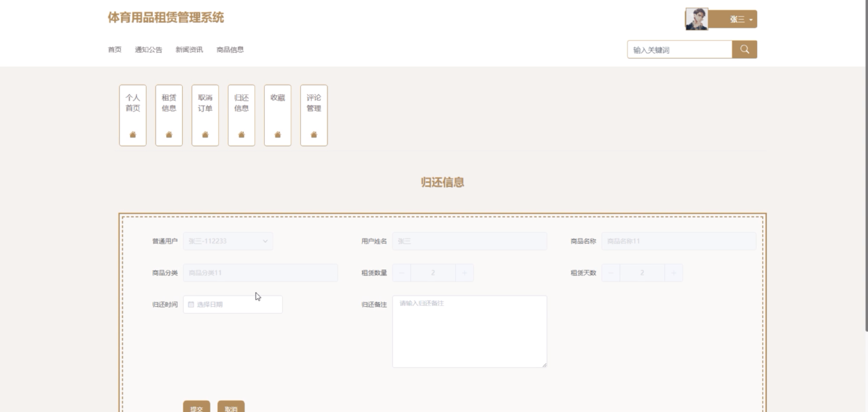This screenshot has height=412, width=868.
Task: Open the 张三 account dropdown menu
Action: coord(740,19)
